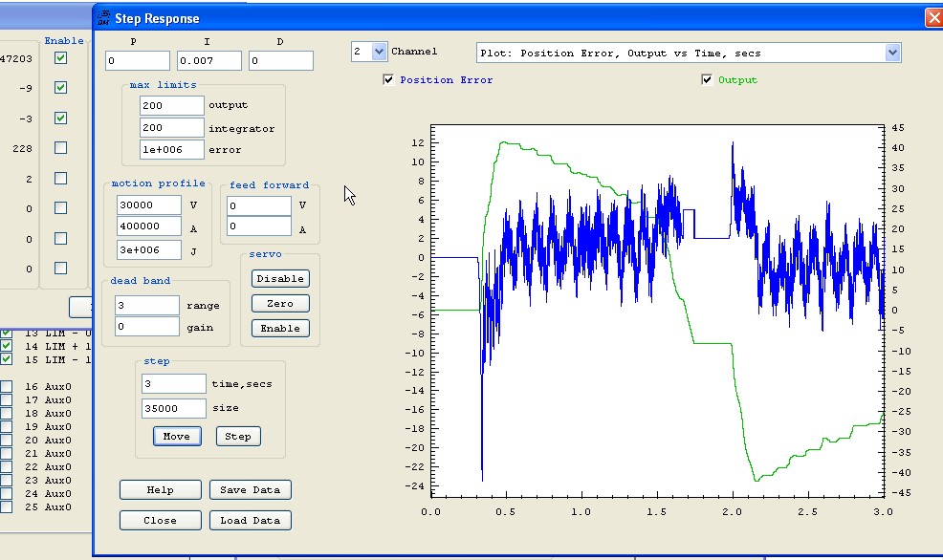The width and height of the screenshot is (943, 560).
Task: Click the Move button
Action: (x=176, y=436)
